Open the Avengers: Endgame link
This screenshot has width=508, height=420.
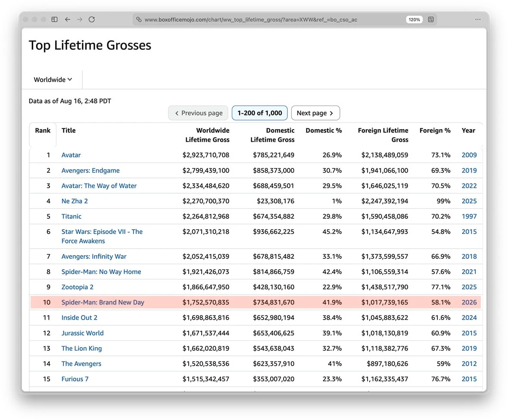point(90,170)
